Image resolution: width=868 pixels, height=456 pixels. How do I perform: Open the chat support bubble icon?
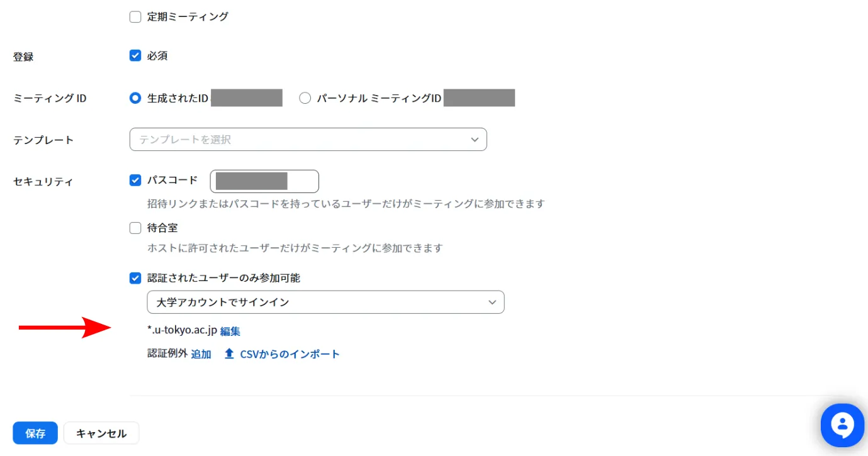pyautogui.click(x=842, y=425)
